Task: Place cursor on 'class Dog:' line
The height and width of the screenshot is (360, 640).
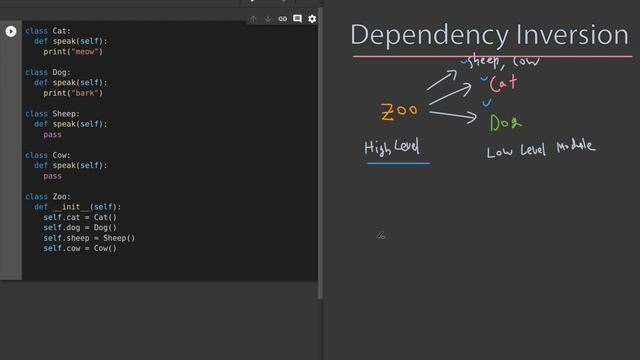Action: 48,72
